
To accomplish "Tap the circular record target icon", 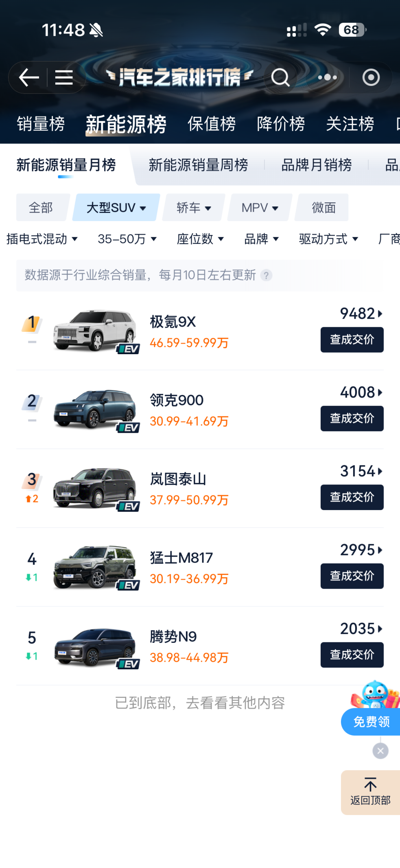I will [371, 77].
